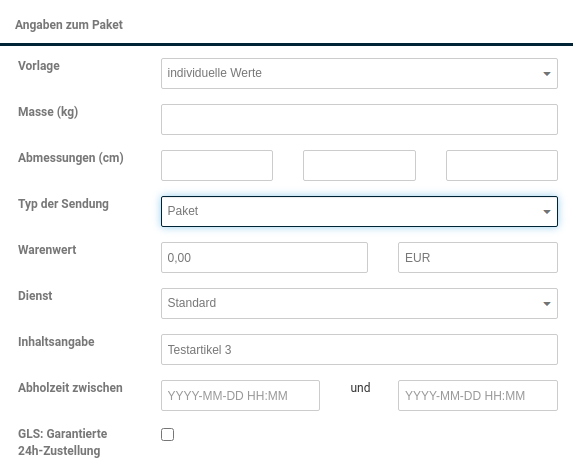581x474 pixels.
Task: Click the EUR currency field
Action: pyautogui.click(x=478, y=258)
